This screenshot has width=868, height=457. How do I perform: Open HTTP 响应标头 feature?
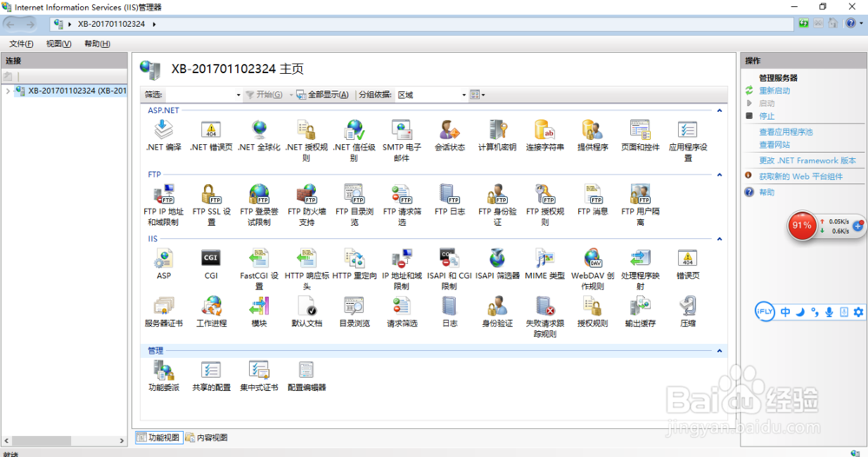pyautogui.click(x=306, y=269)
